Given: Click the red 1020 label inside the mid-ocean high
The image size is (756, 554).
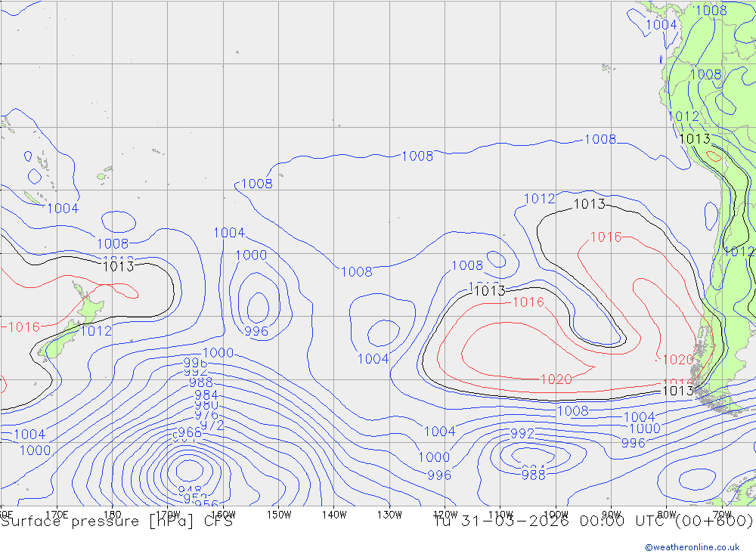Looking at the screenshot, I should [556, 379].
